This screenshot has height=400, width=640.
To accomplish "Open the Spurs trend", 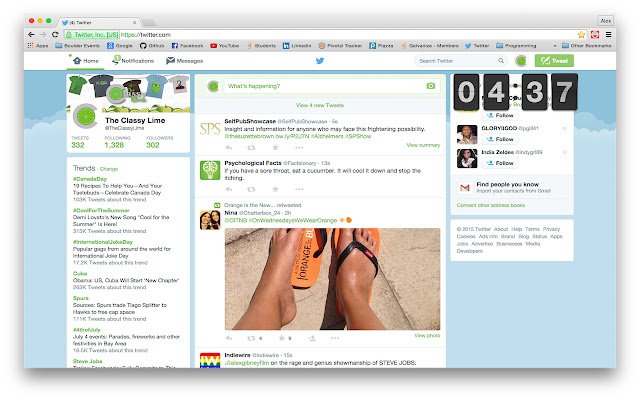I will pos(81,298).
